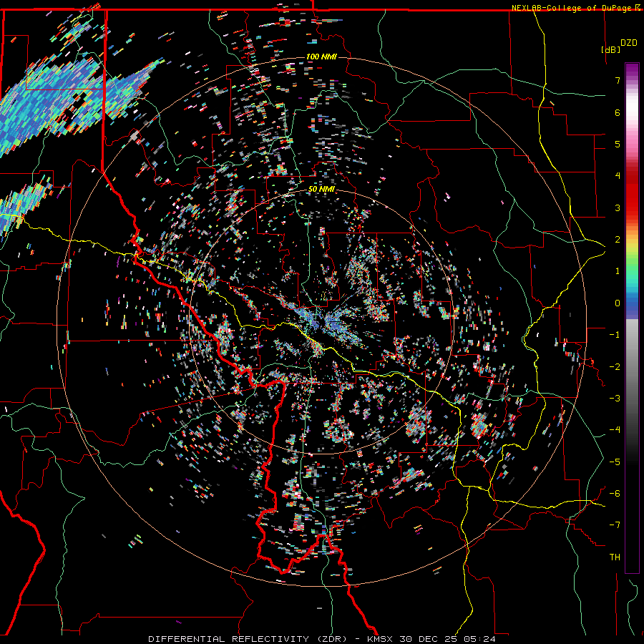This screenshot has width=644, height=644.
Task: Click the [dB] unit label
Action: [611, 49]
